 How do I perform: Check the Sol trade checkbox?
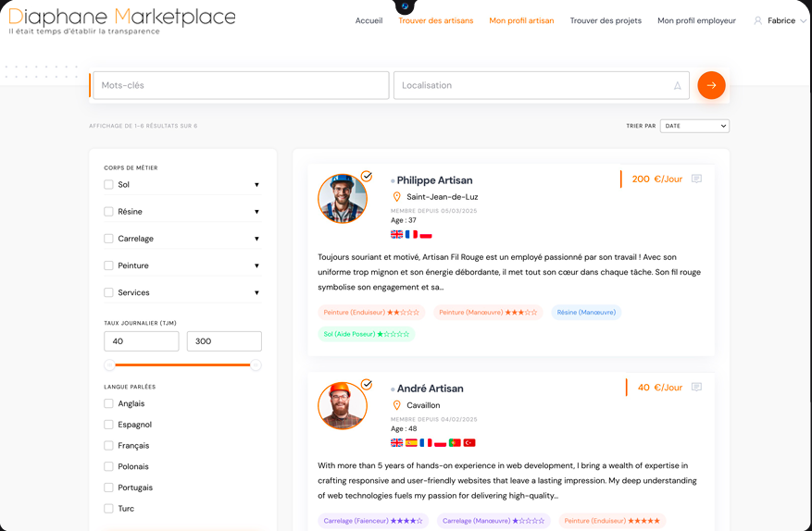(x=108, y=185)
